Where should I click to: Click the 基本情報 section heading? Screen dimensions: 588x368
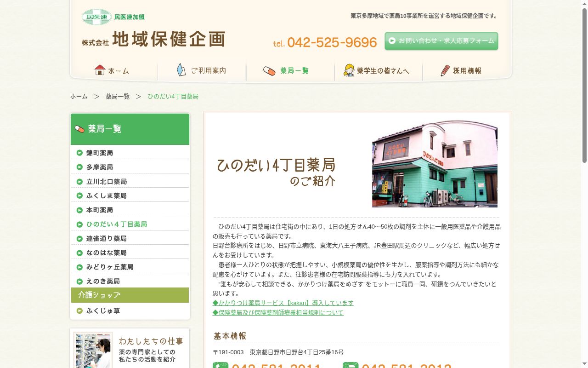[x=230, y=336]
